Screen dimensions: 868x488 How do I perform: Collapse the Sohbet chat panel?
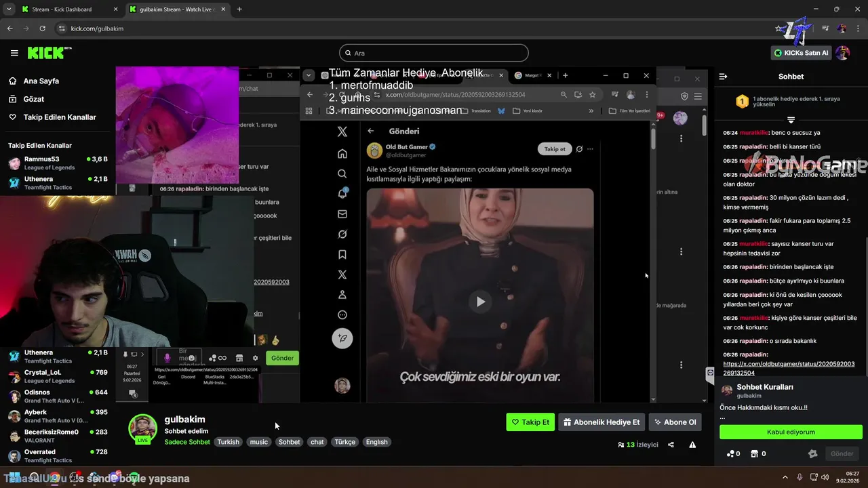(x=723, y=77)
